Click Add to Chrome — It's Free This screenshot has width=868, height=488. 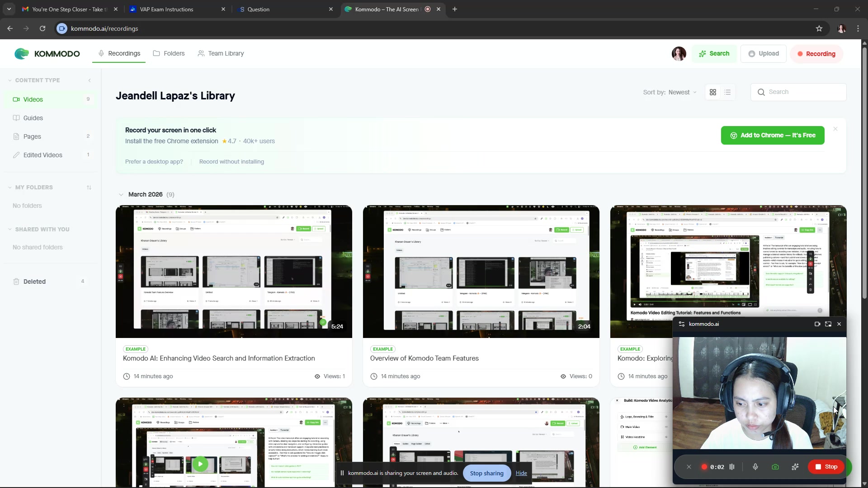coord(773,135)
